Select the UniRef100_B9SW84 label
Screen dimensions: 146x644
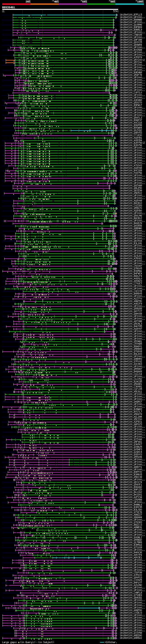131,128
